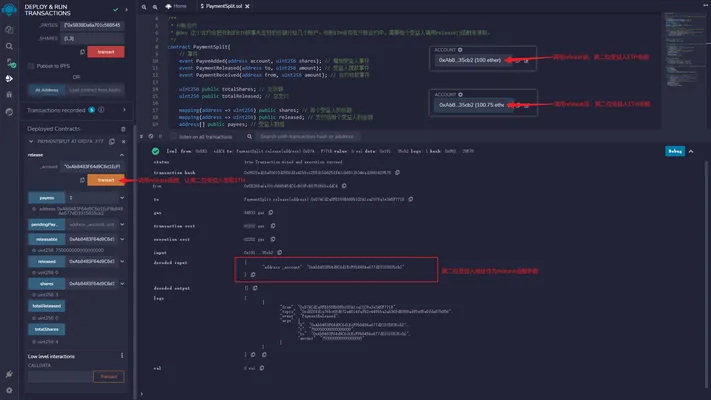
Task: Copy the to address in log
Action: pyautogui.click(x=410, y=199)
